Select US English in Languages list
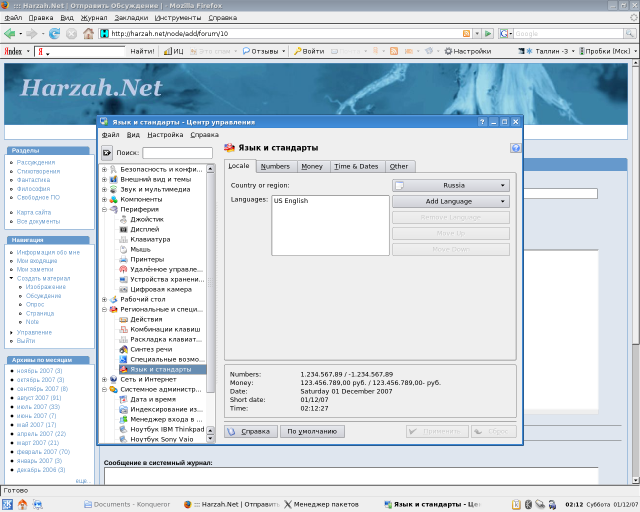This screenshot has width=640, height=512. pyautogui.click(x=291, y=200)
